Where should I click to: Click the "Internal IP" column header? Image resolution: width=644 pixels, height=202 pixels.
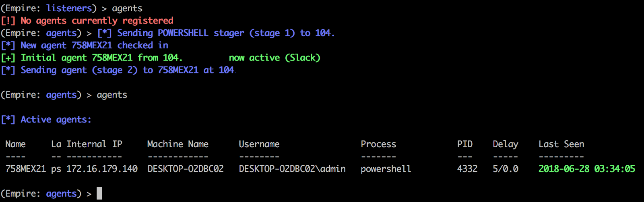94,144
